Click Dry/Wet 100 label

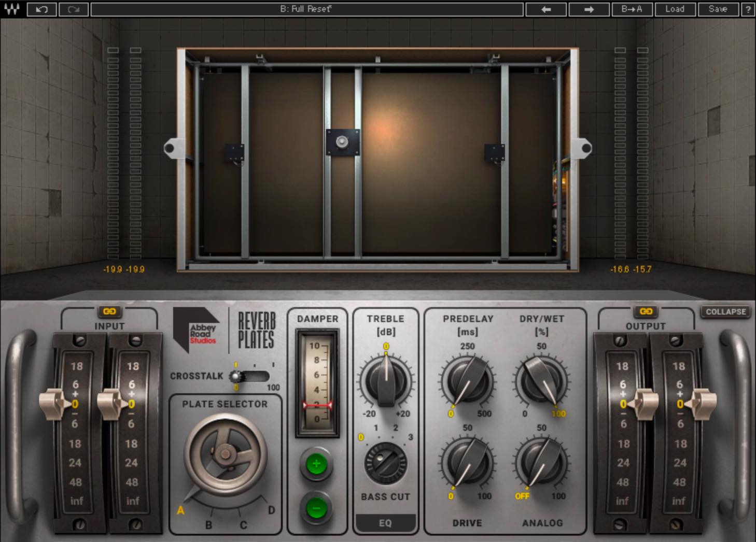point(558,413)
